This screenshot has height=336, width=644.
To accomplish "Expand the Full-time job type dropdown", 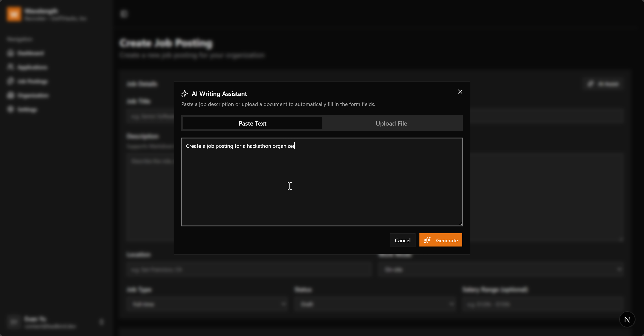I will [207, 304].
